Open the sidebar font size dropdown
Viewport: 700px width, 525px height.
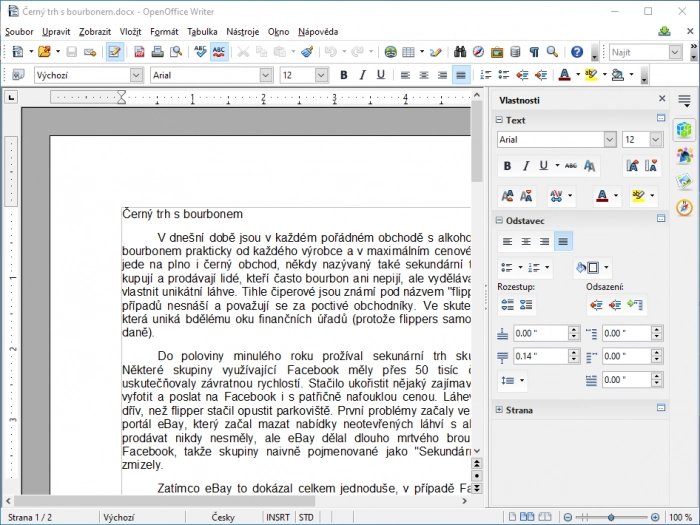(655, 140)
